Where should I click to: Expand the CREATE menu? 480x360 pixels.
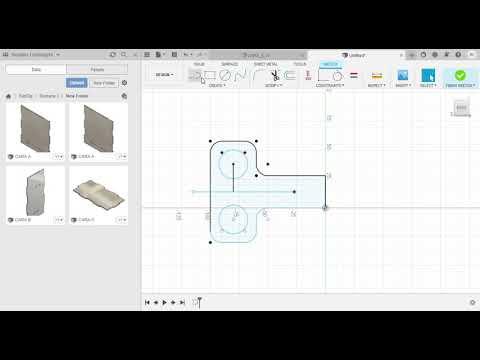(x=217, y=86)
